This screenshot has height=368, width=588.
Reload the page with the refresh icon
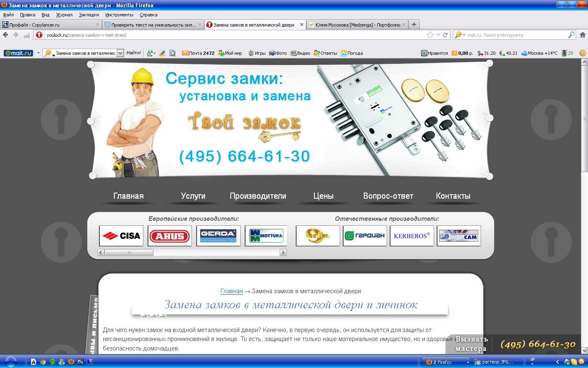445,35
